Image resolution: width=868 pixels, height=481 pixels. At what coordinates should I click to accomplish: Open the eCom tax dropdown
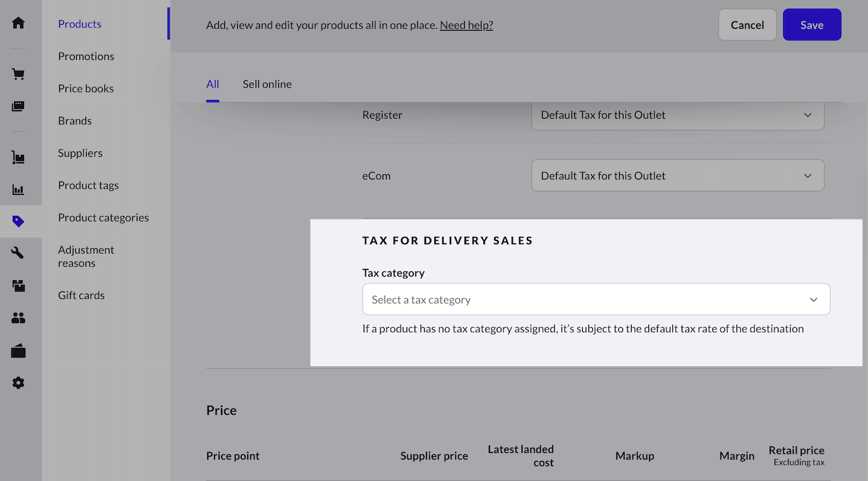tap(678, 175)
